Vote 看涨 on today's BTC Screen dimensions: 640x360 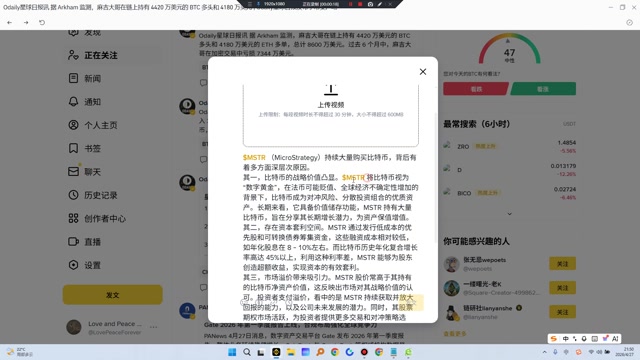point(543,89)
